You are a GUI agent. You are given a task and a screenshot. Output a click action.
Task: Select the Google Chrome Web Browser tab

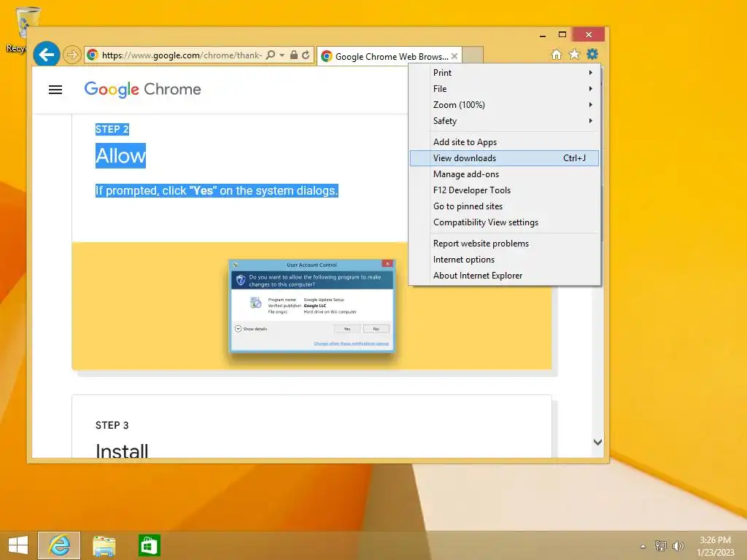389,56
